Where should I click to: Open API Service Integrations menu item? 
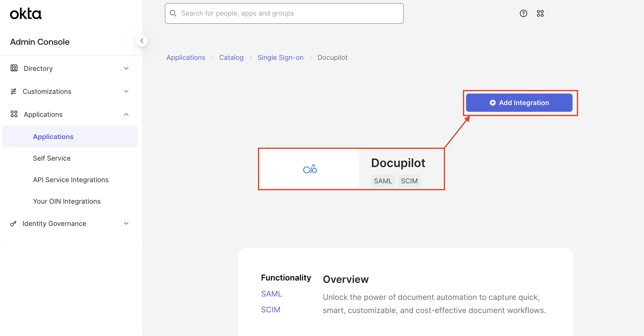pos(71,180)
